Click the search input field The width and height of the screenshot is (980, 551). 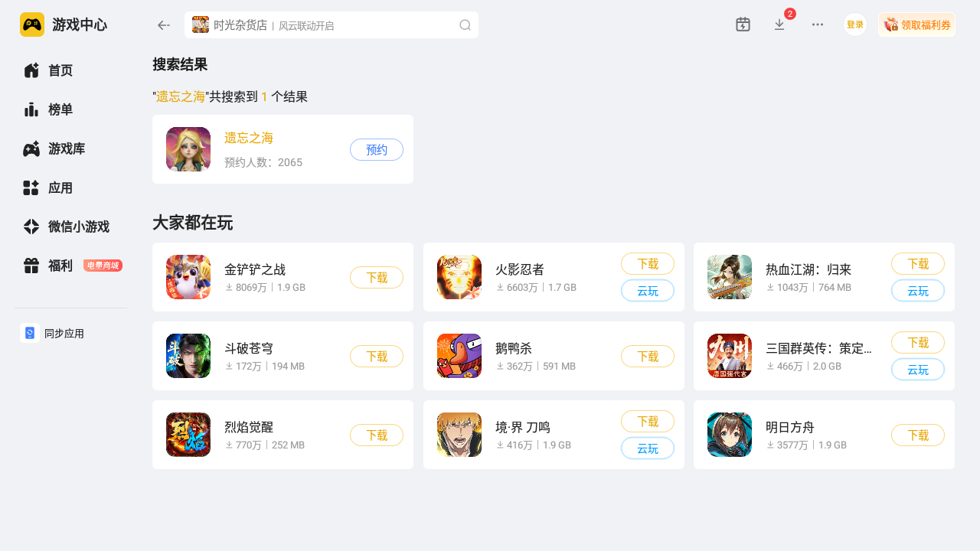click(332, 25)
